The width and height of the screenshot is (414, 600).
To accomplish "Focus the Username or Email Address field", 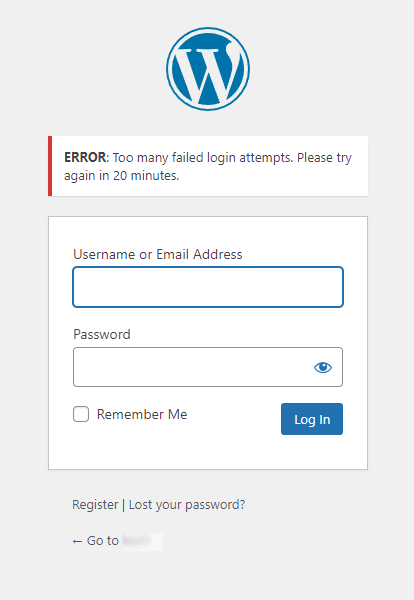I will [x=208, y=287].
